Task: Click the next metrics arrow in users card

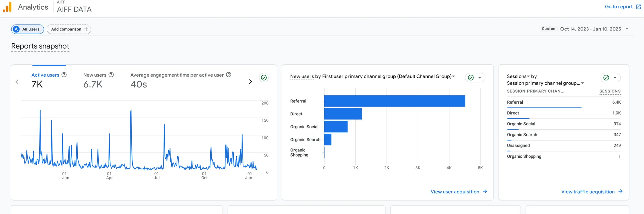Action: pos(250,82)
